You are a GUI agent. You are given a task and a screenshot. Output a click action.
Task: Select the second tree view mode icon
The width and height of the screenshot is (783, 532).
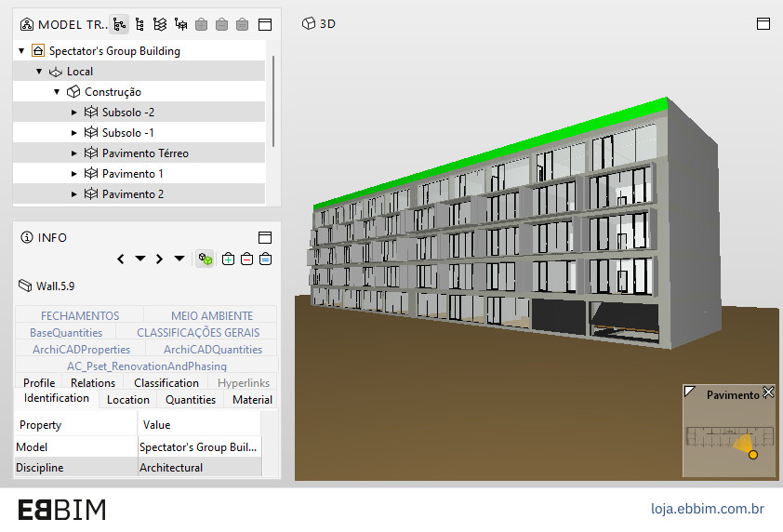pos(139,24)
